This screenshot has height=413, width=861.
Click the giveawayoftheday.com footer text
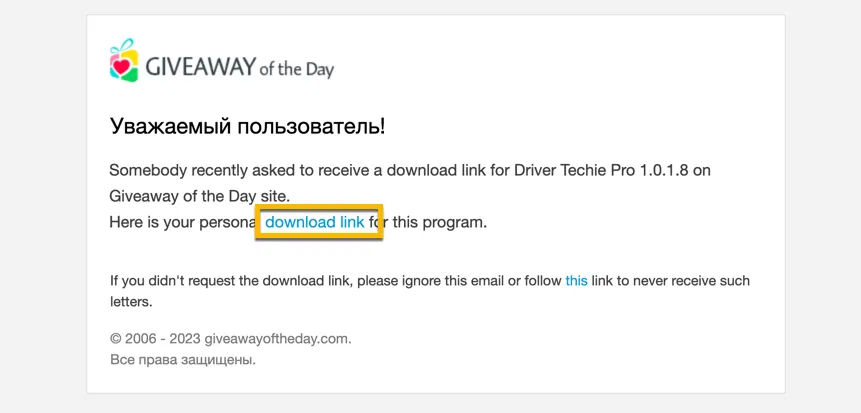(x=277, y=339)
